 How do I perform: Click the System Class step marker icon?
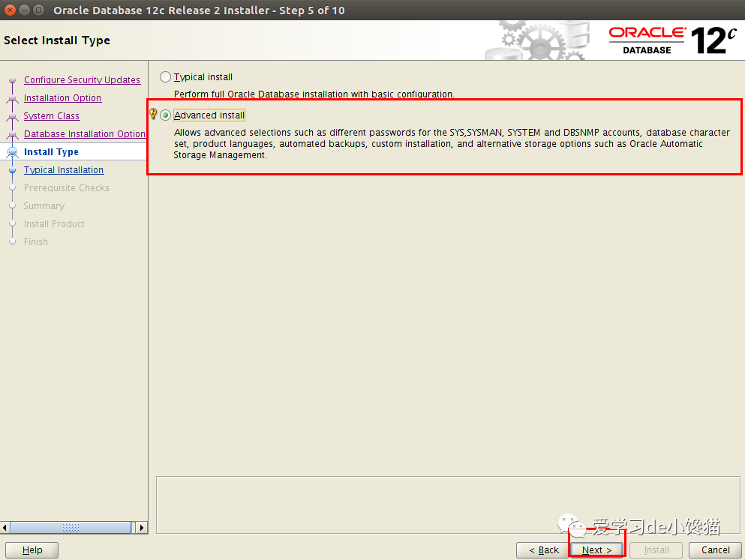pyautogui.click(x=12, y=117)
